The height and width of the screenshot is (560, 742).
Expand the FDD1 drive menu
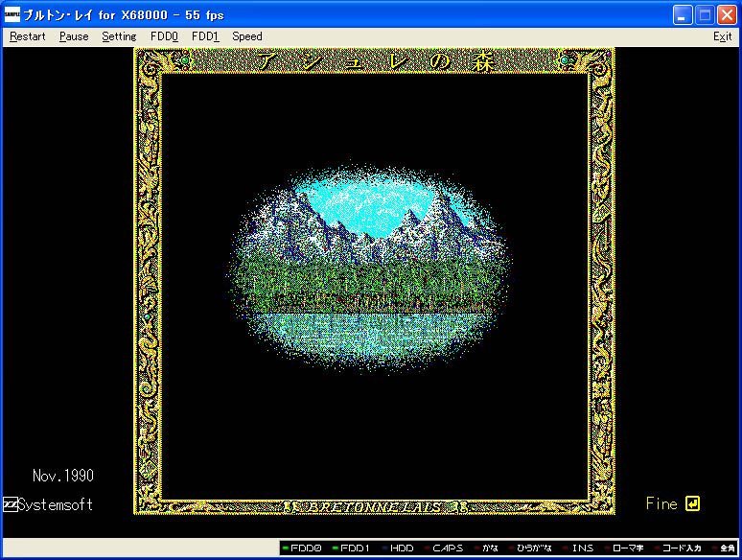pos(205,36)
